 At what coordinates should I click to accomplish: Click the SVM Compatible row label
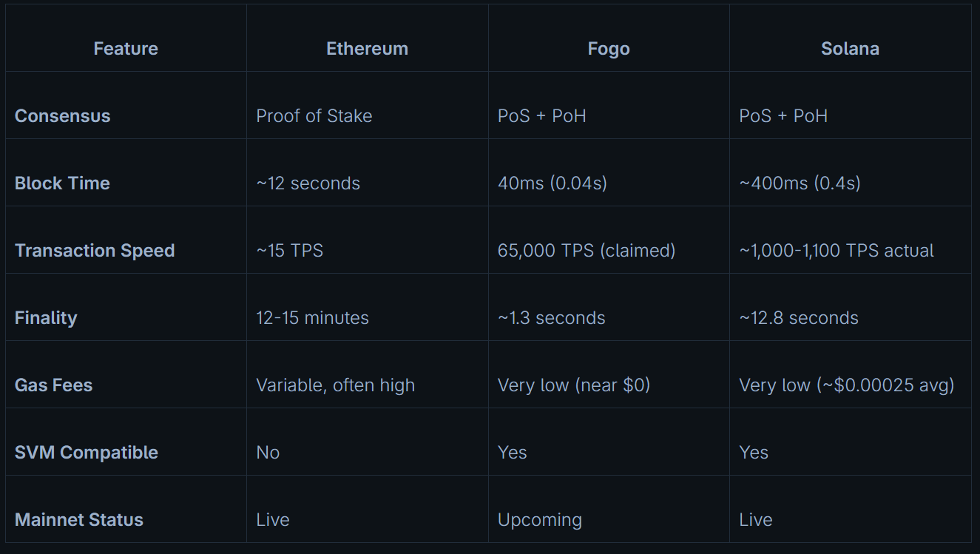coord(87,453)
